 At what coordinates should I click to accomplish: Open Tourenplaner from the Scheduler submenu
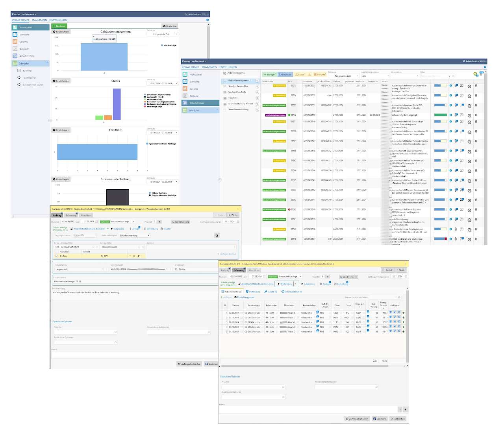pos(29,78)
